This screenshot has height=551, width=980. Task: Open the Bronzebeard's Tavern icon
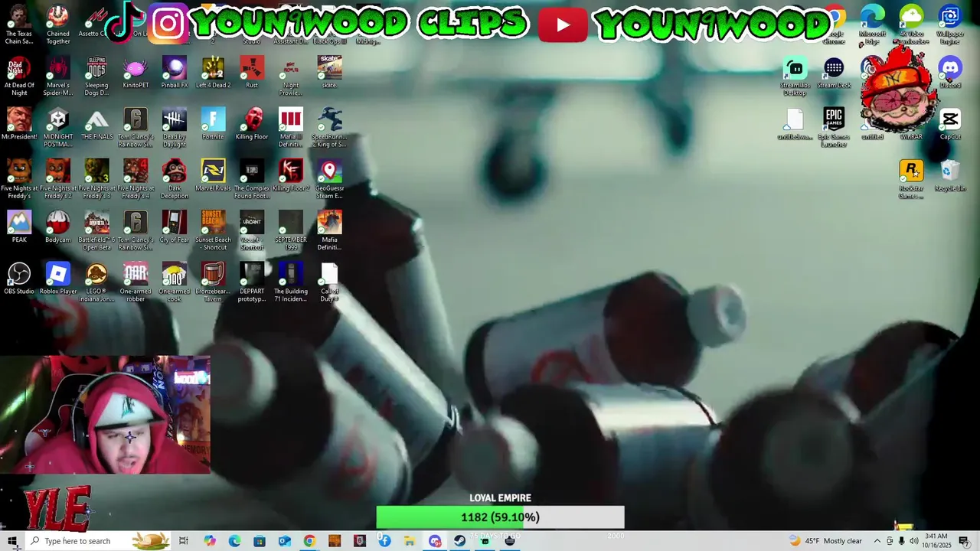coord(213,282)
